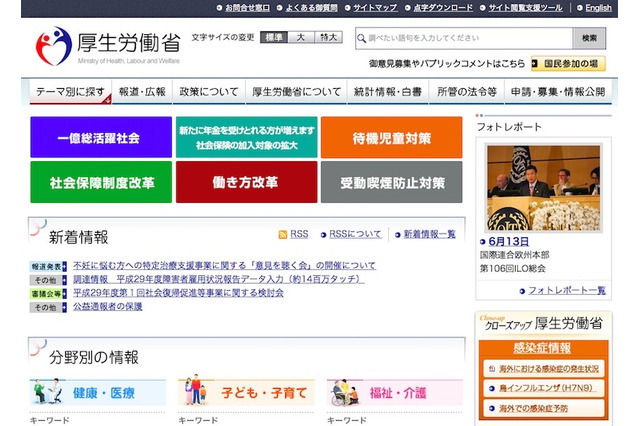Open the フォトレポート一覧 link
The height and width of the screenshot is (426, 640).
567,291
